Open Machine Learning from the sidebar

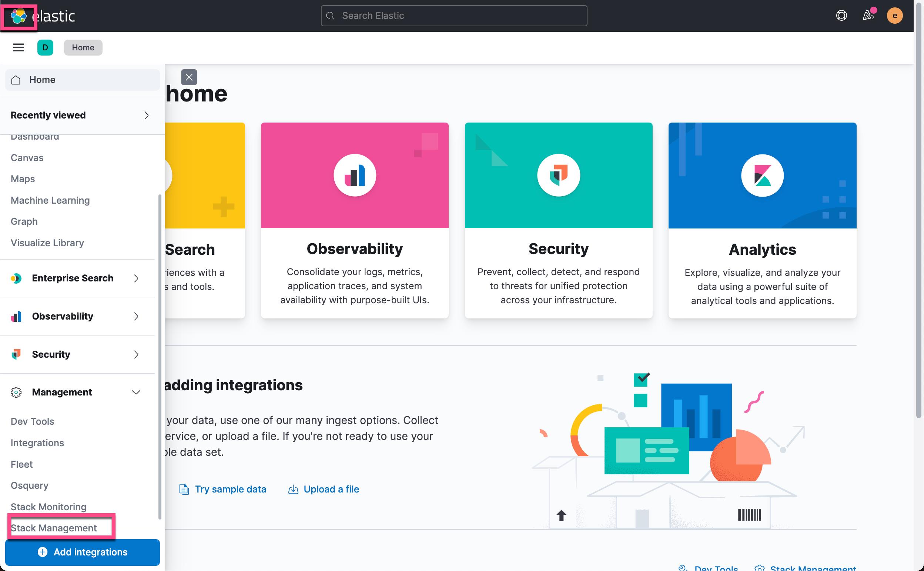(x=50, y=201)
